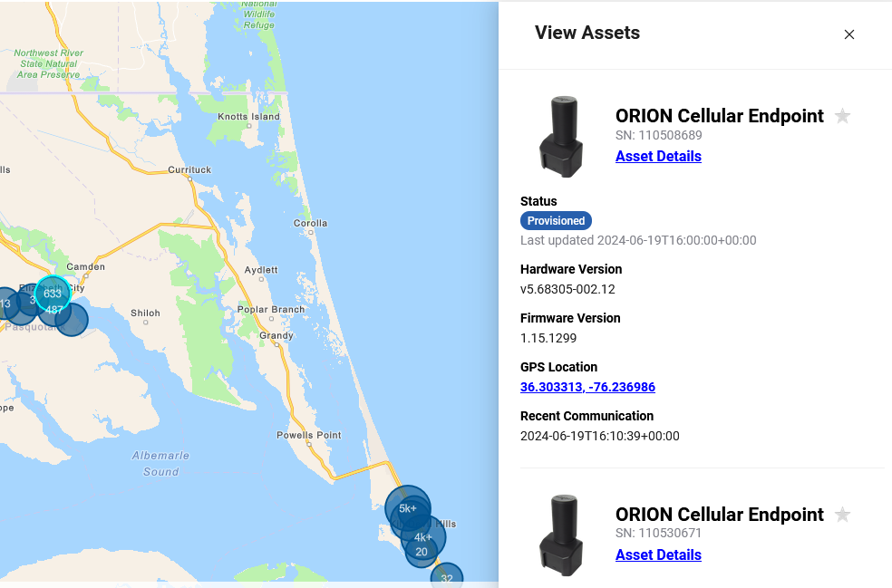Viewport: 892px width, 588px height.
Task: Favorite the asset with SN 110508689
Action: 842,116
